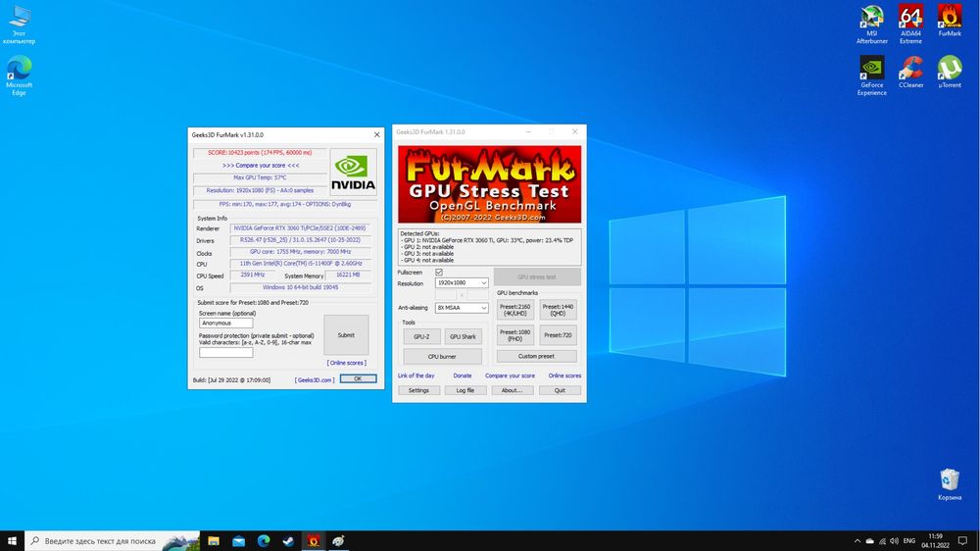Image resolution: width=980 pixels, height=551 pixels.
Task: Click the Donate link
Action: click(463, 376)
